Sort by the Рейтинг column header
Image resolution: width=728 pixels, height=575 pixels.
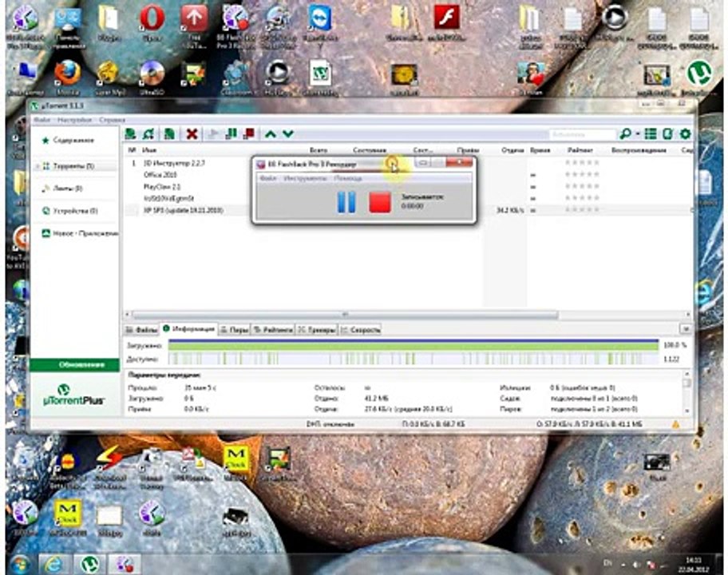(x=580, y=150)
